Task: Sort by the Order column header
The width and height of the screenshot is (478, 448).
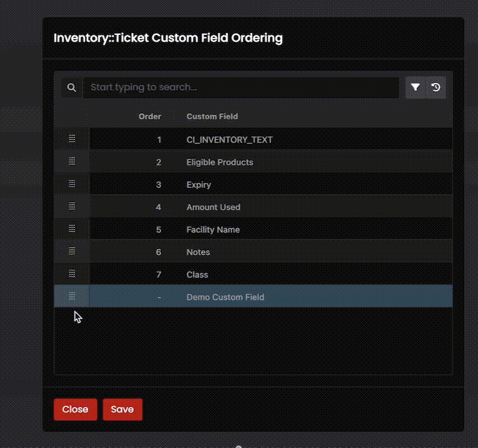Action: [149, 116]
